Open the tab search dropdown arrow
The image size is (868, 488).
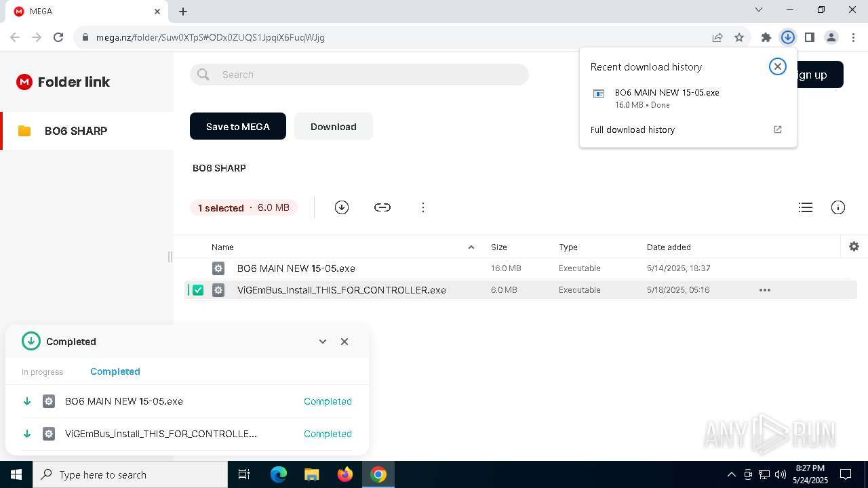point(759,9)
